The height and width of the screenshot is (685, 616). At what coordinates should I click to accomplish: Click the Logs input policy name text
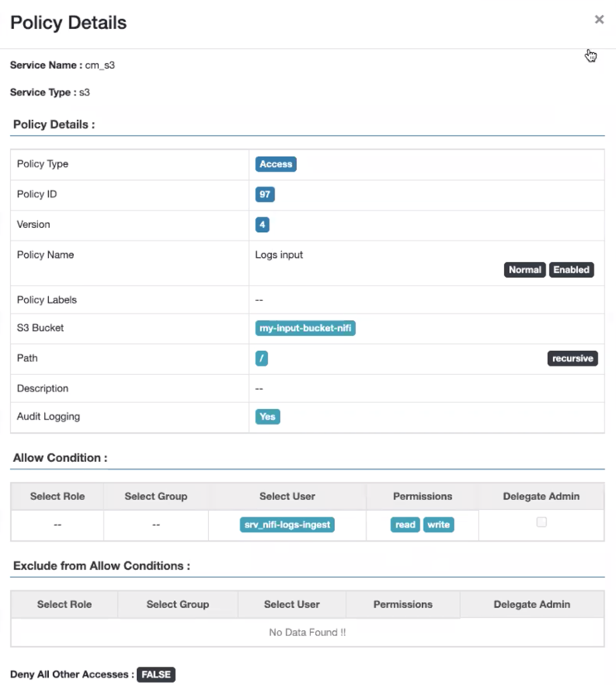pyautogui.click(x=279, y=255)
